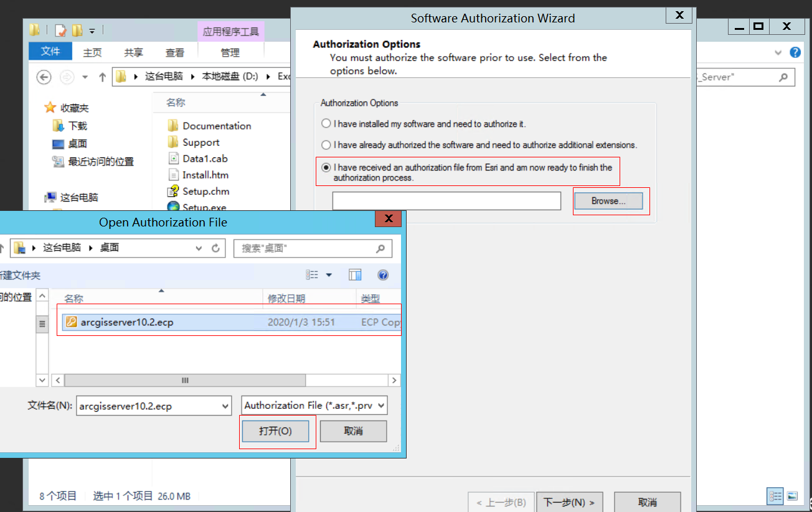Click the authorization file path input field
Image resolution: width=812 pixels, height=512 pixels.
pyautogui.click(x=446, y=201)
